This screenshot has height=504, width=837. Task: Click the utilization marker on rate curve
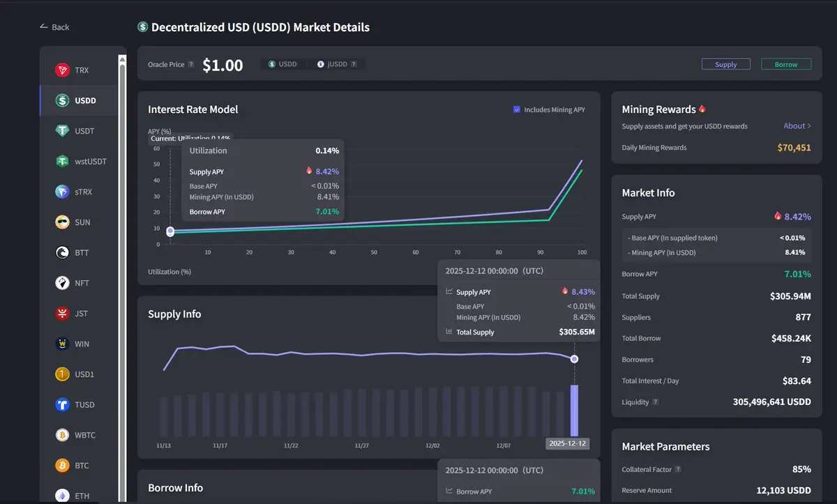click(170, 231)
